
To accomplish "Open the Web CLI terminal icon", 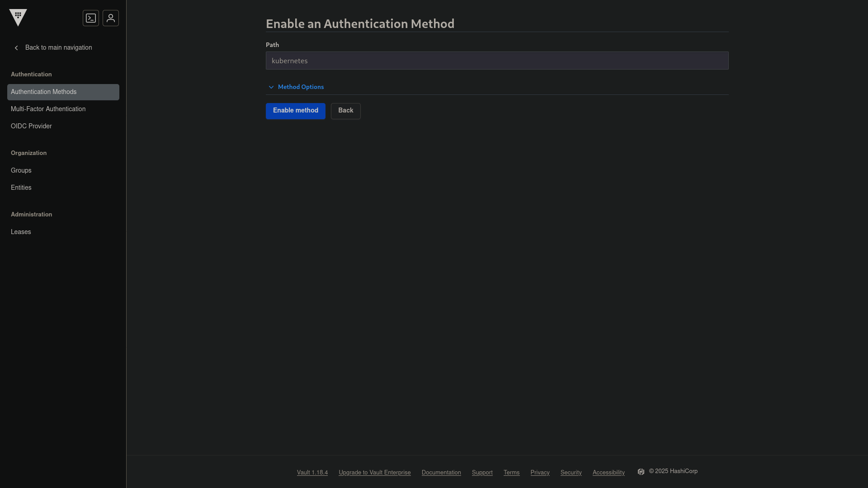I will (91, 18).
